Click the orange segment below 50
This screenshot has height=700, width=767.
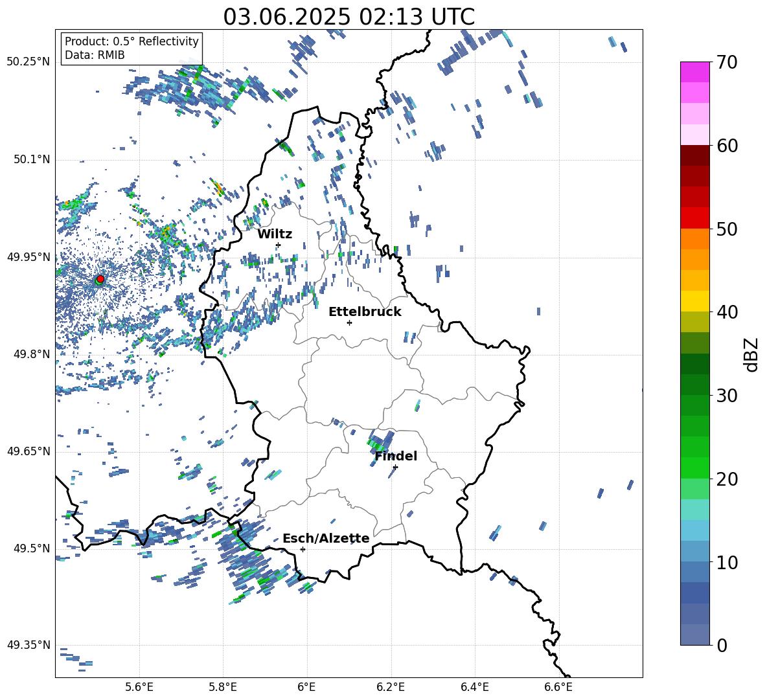point(694,239)
